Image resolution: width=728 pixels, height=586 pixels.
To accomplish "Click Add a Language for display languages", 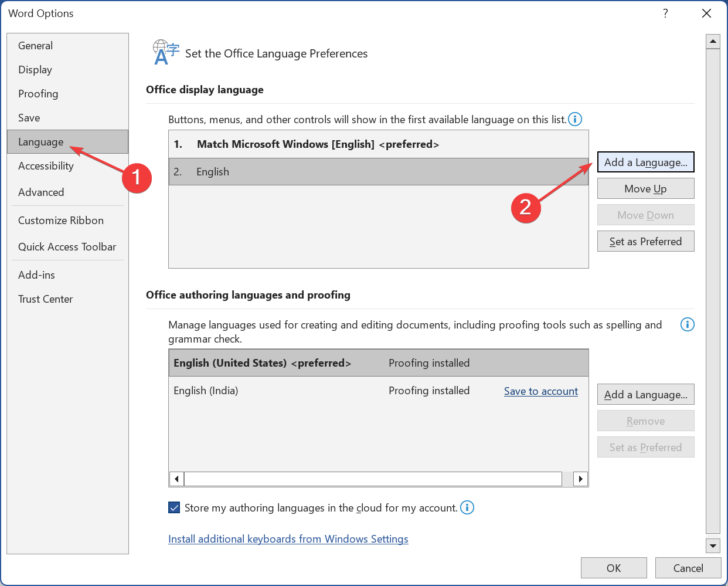I will pyautogui.click(x=645, y=162).
